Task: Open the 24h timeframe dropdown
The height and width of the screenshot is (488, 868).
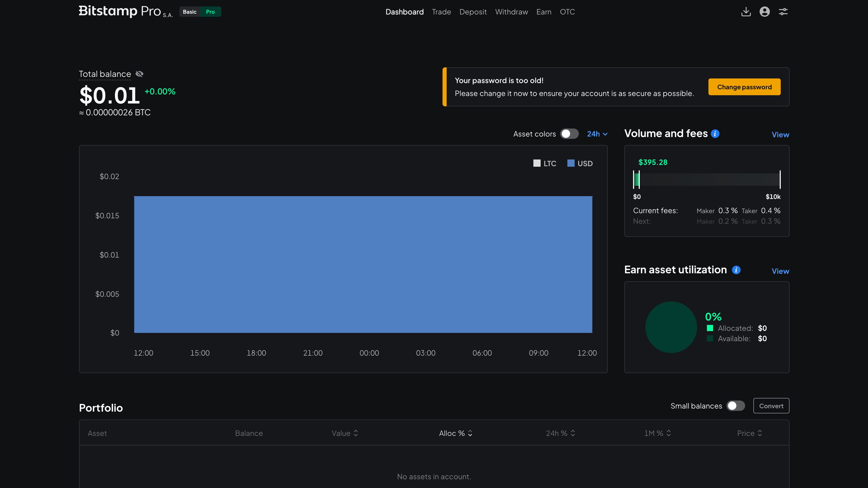Action: tap(597, 134)
